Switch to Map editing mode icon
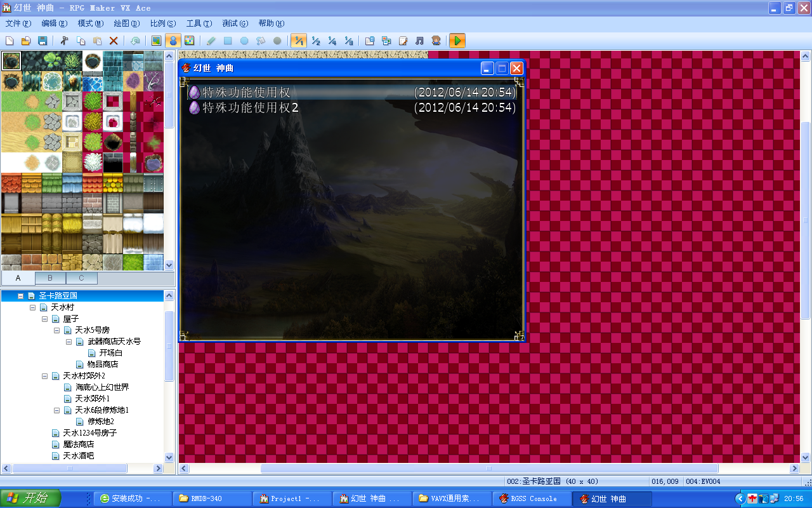Screen dimensions: 812x508 pyautogui.click(x=156, y=41)
